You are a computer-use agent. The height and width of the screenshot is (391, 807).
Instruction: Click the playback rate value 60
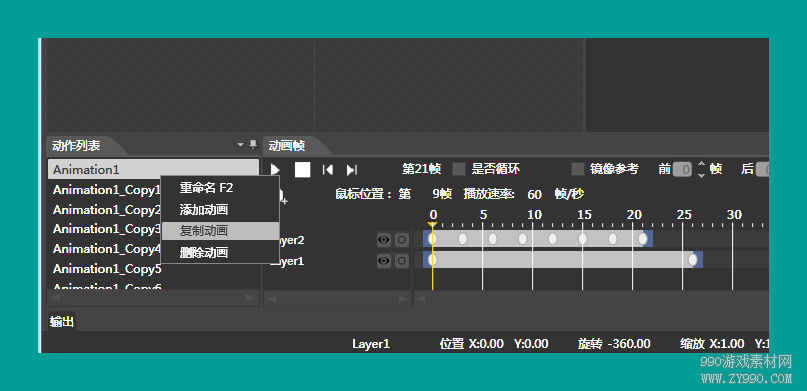click(535, 194)
